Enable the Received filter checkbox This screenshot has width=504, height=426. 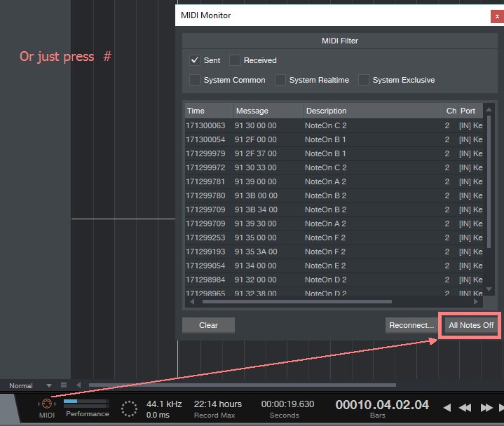click(235, 60)
